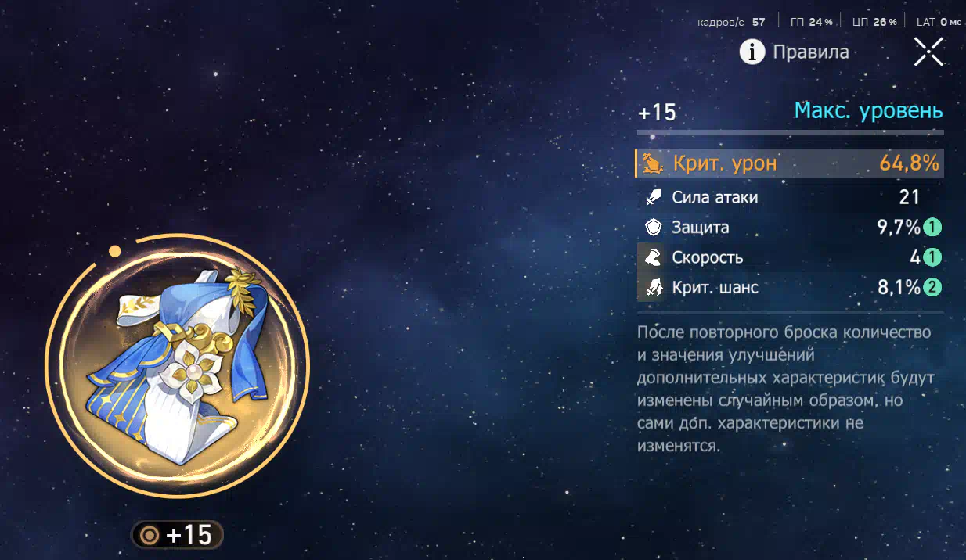This screenshot has width=966, height=560.
Task: Click the Сила атаки value 21
Action: (910, 197)
